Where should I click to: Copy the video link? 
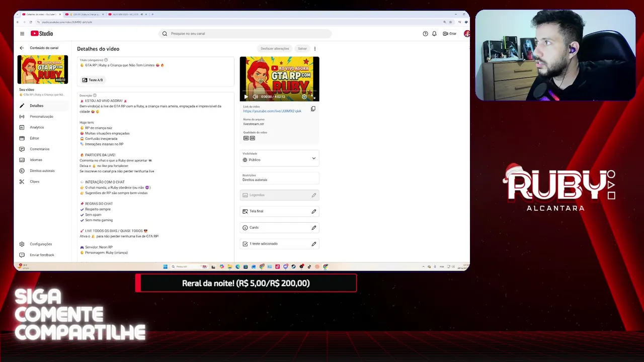313,109
